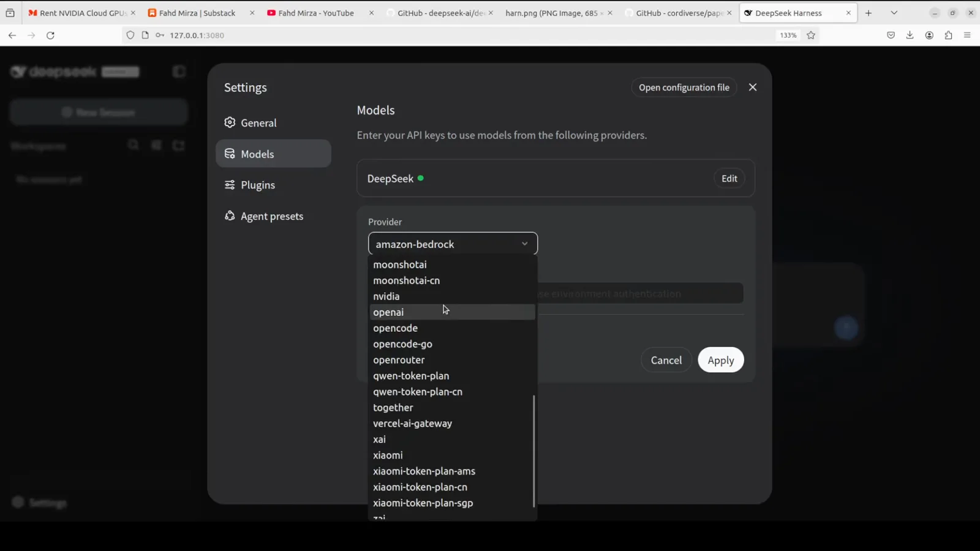Viewport: 980px width, 551px height.
Task: Select xiaomi-token-plan-cn option
Action: (452, 487)
